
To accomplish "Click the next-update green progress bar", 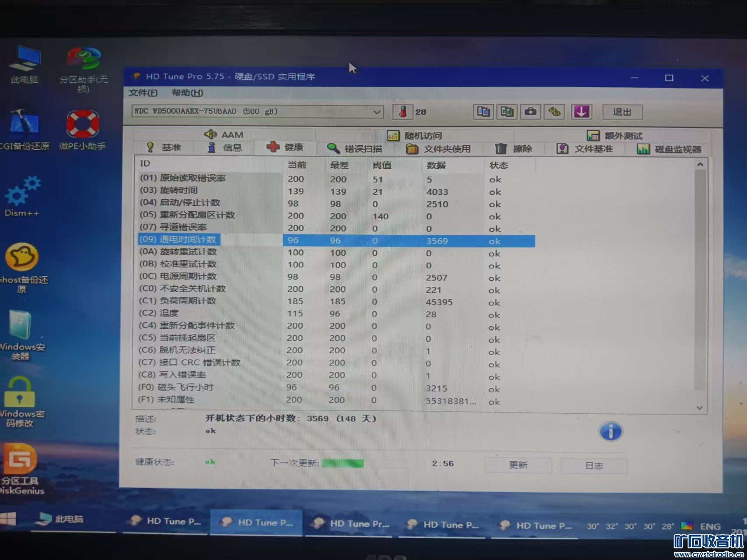I will (373, 463).
